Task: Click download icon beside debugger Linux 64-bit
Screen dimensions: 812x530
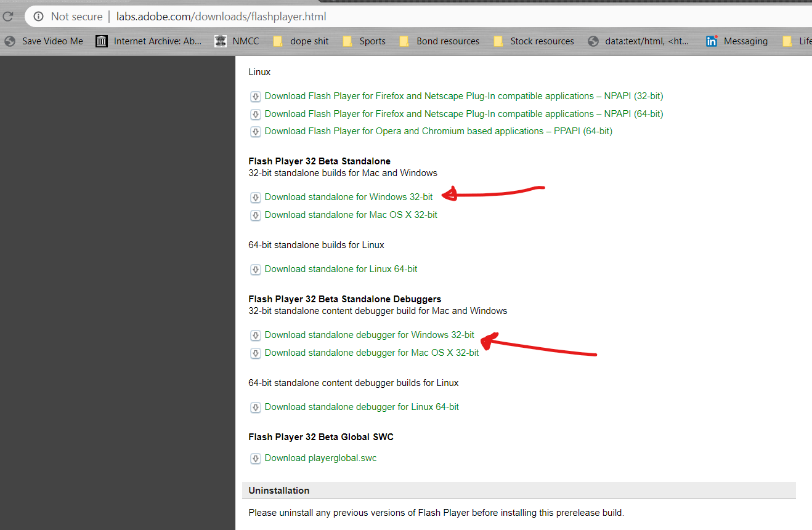Action: [x=255, y=408]
